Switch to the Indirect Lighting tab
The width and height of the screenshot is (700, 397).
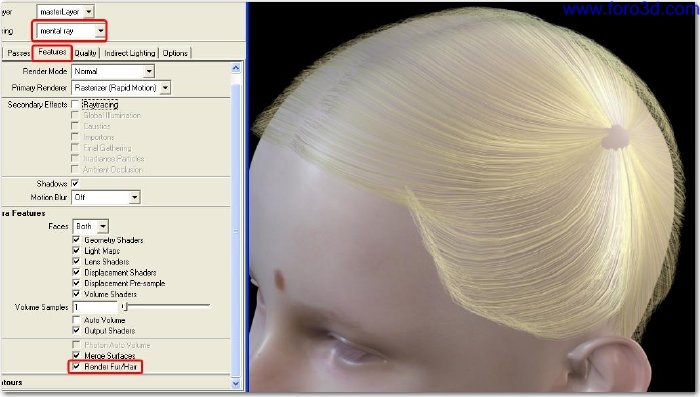coord(129,53)
